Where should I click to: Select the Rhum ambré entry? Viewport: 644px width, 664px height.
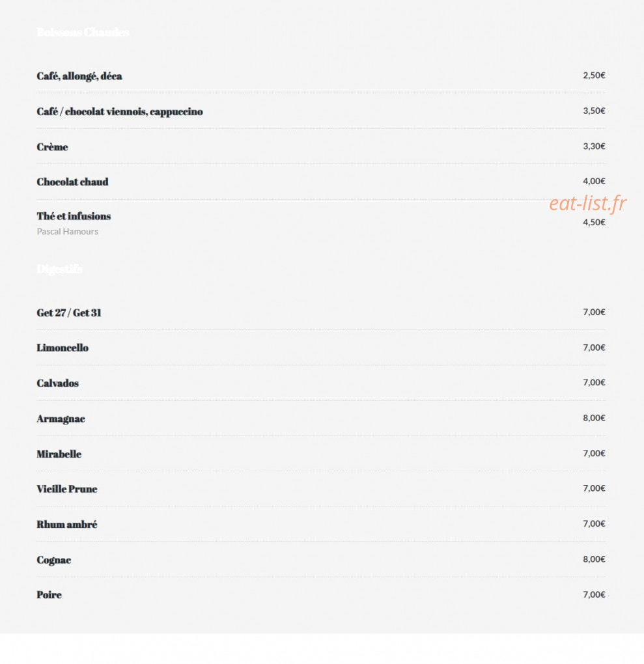point(67,524)
